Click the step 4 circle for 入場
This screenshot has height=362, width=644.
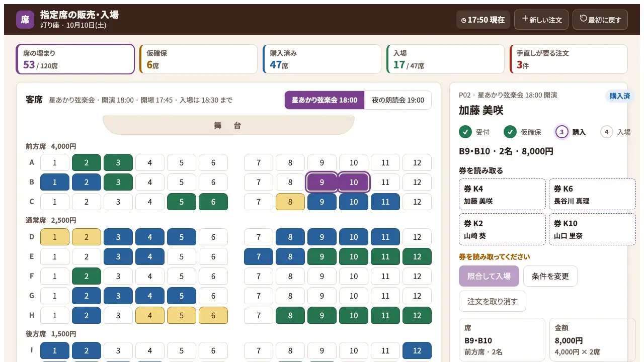(606, 132)
